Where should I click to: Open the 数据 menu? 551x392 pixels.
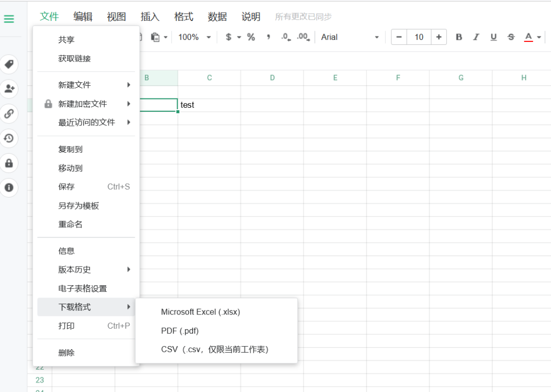tap(217, 16)
